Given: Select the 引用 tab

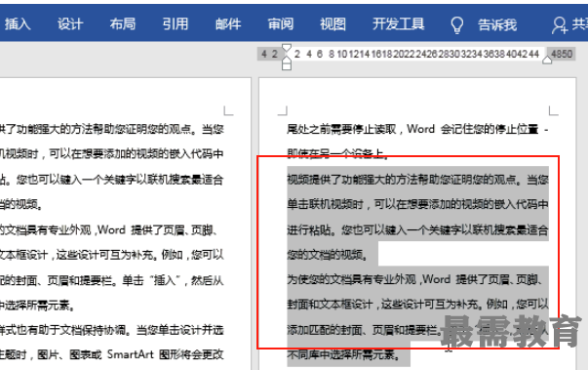Looking at the screenshot, I should point(175,24).
